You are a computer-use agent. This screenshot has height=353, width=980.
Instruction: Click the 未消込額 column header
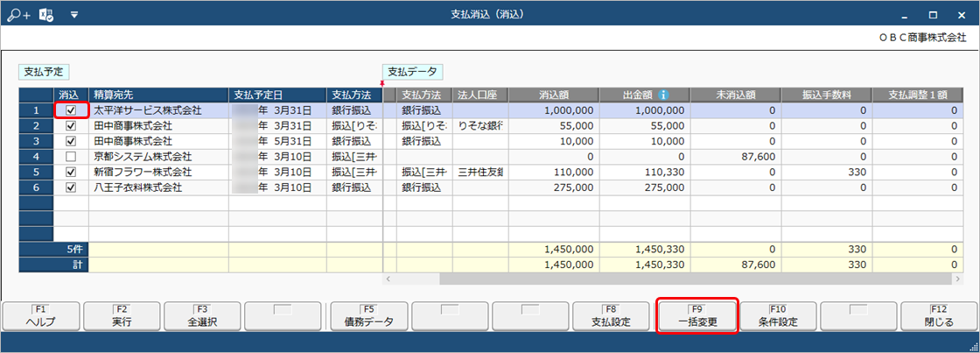tap(736, 95)
